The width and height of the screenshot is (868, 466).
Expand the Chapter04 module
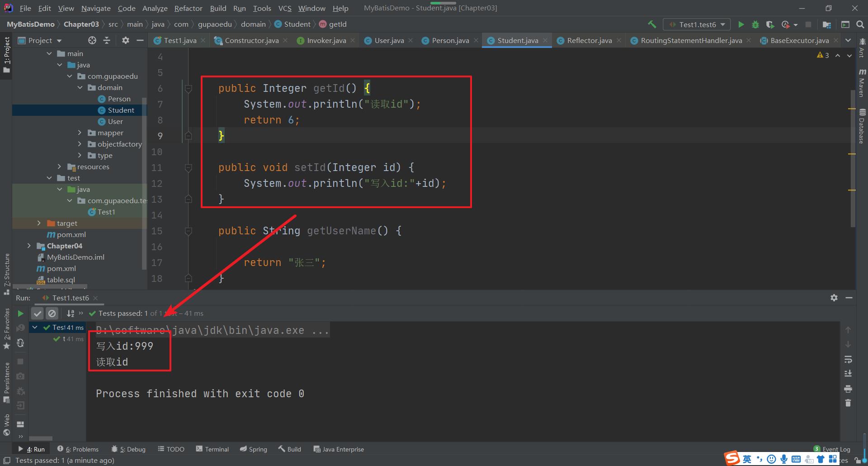29,246
